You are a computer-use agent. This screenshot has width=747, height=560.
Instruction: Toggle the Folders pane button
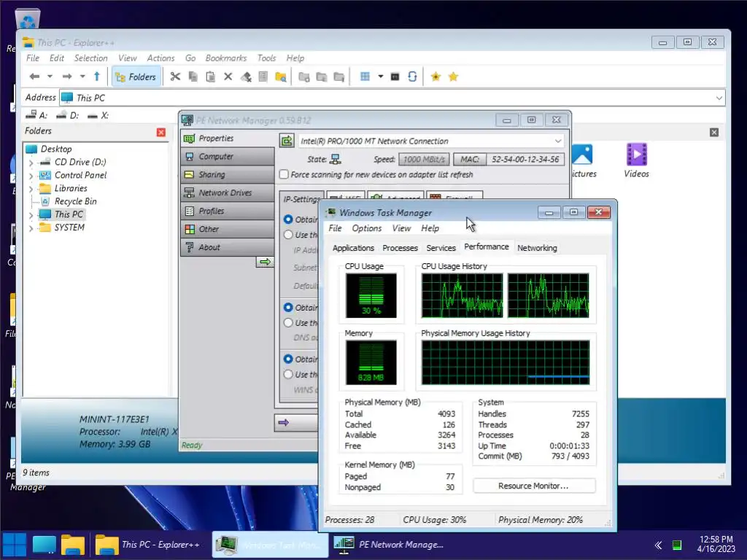point(136,77)
